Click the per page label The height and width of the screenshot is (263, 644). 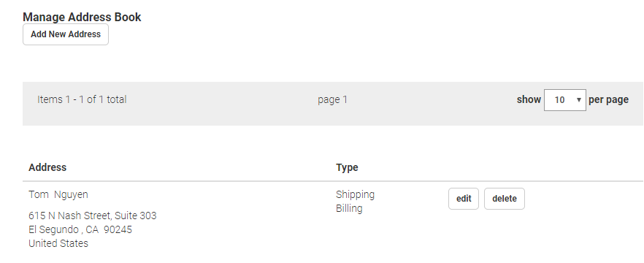(608, 99)
